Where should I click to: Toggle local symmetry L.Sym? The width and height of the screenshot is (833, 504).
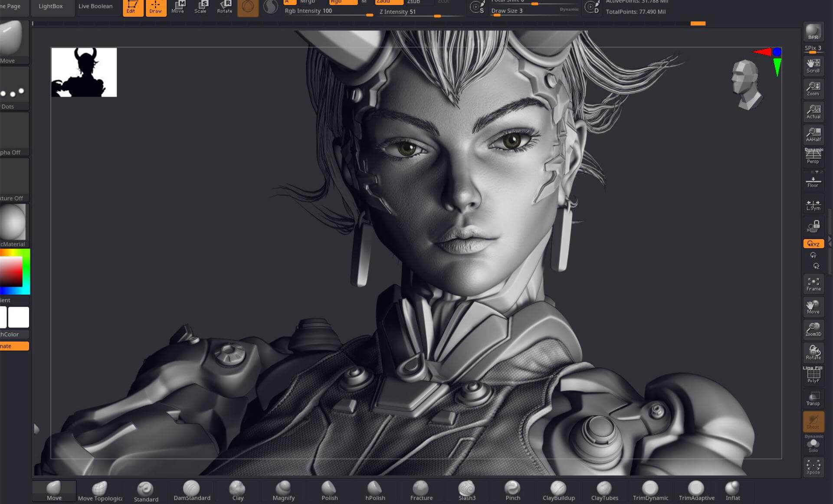(813, 204)
